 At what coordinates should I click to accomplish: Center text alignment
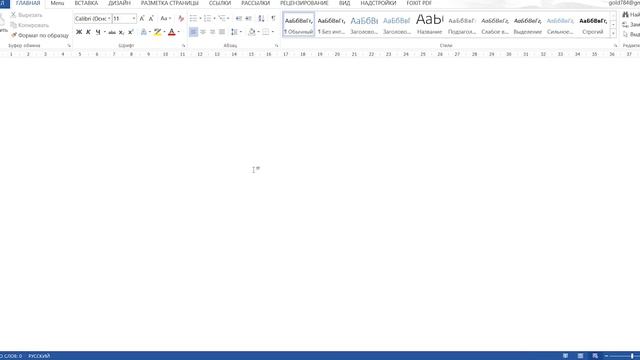click(x=203, y=32)
